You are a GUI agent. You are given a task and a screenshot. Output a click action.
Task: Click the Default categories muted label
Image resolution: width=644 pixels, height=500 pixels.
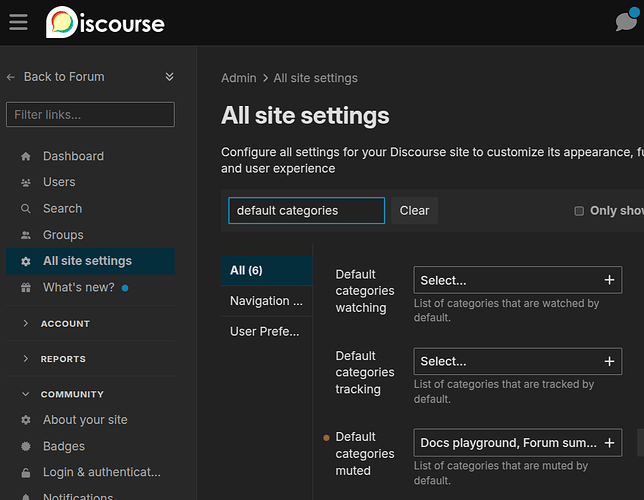tap(365, 454)
